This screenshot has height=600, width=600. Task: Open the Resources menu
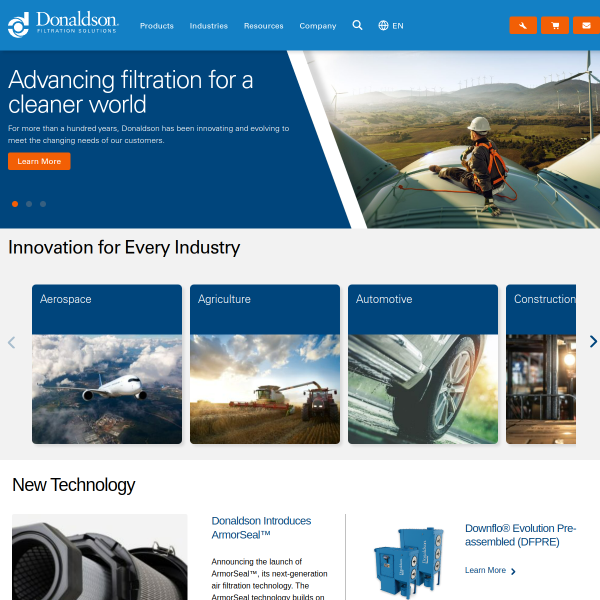pyautogui.click(x=264, y=26)
